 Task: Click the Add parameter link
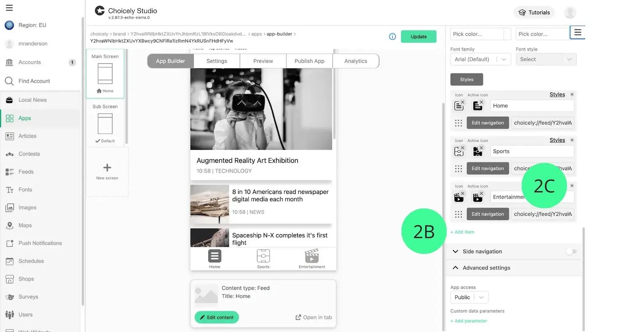(469, 321)
